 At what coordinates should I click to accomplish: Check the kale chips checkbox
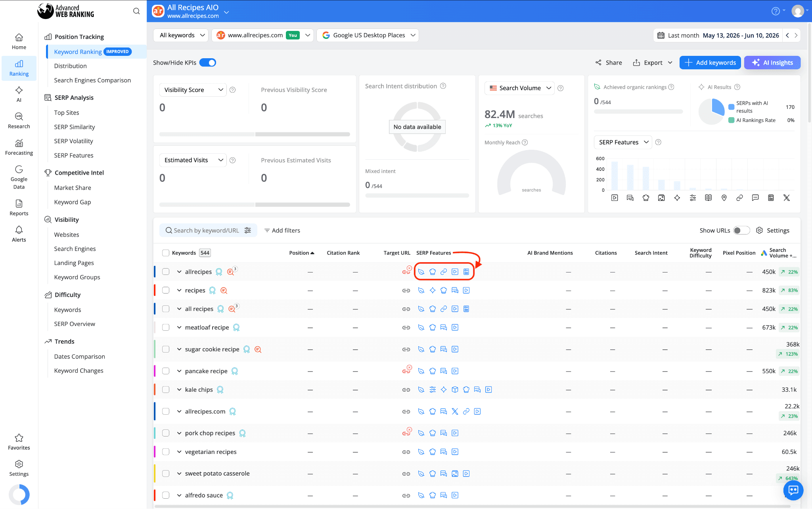pos(166,389)
